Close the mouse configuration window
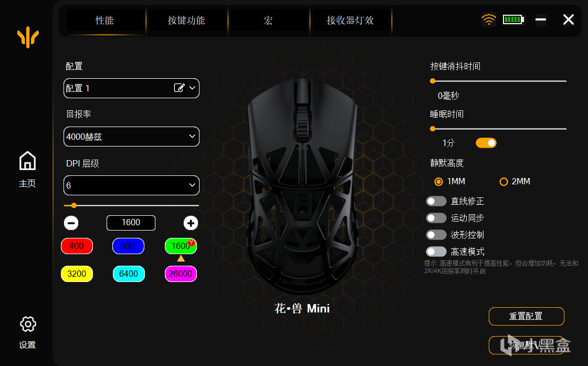 pyautogui.click(x=569, y=19)
